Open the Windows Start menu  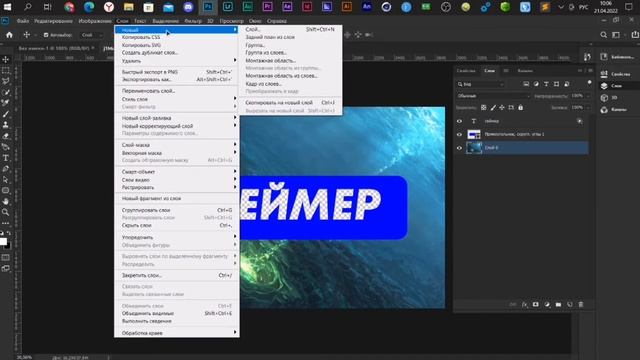tap(7, 7)
